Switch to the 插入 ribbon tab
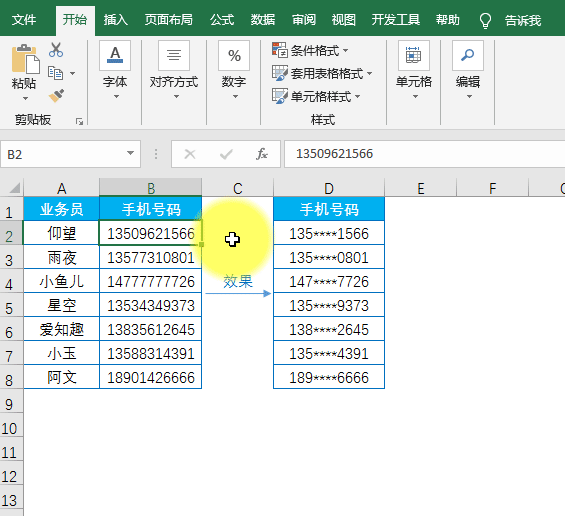The image size is (565, 516). [115, 20]
